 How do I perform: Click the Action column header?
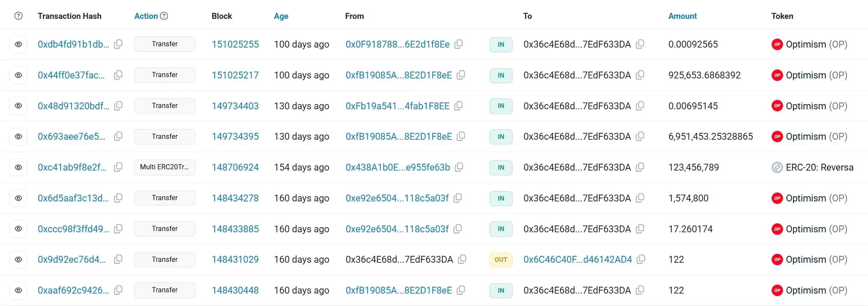pyautogui.click(x=146, y=16)
